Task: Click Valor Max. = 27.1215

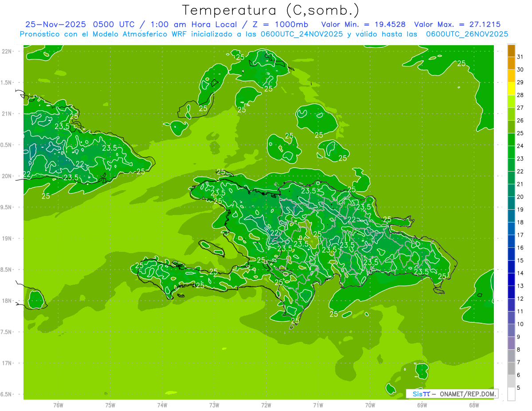Action: (458, 24)
